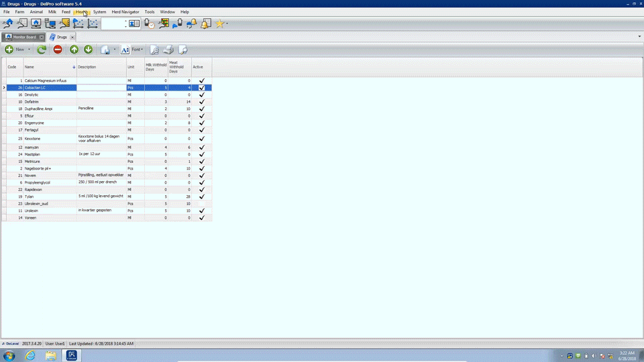Sort by the Milk Withhold Days column header
Screen dimensions: 644x362
(156, 67)
